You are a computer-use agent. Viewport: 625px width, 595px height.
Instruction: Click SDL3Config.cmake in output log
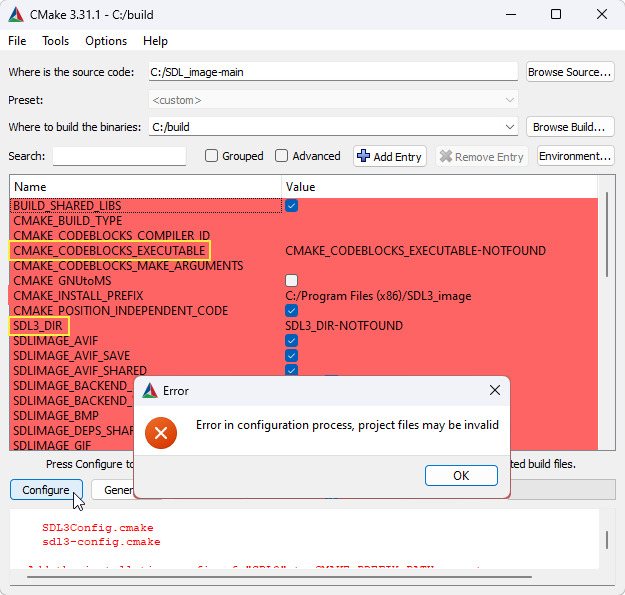pyautogui.click(x=98, y=528)
